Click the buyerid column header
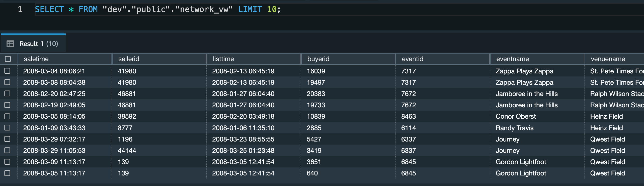The image size is (644, 186). point(348,59)
